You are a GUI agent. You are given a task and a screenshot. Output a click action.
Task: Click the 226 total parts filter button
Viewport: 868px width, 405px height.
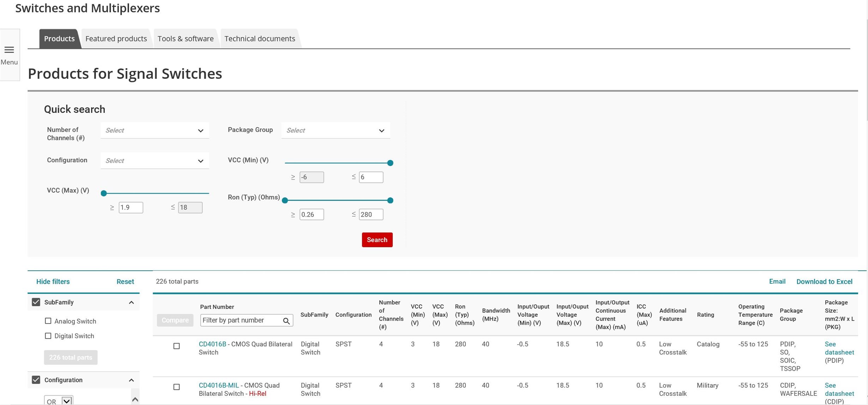coord(71,357)
